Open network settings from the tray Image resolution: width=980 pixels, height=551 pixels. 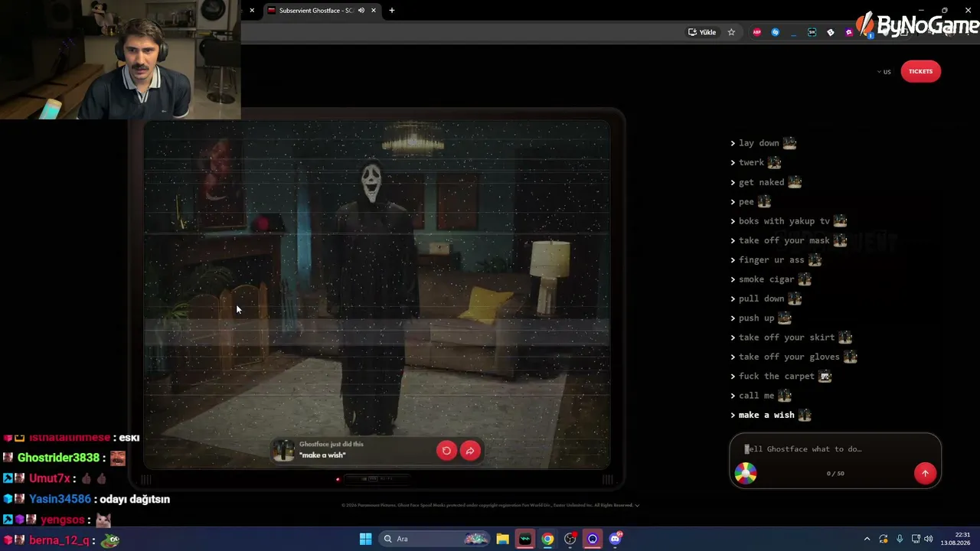click(916, 539)
